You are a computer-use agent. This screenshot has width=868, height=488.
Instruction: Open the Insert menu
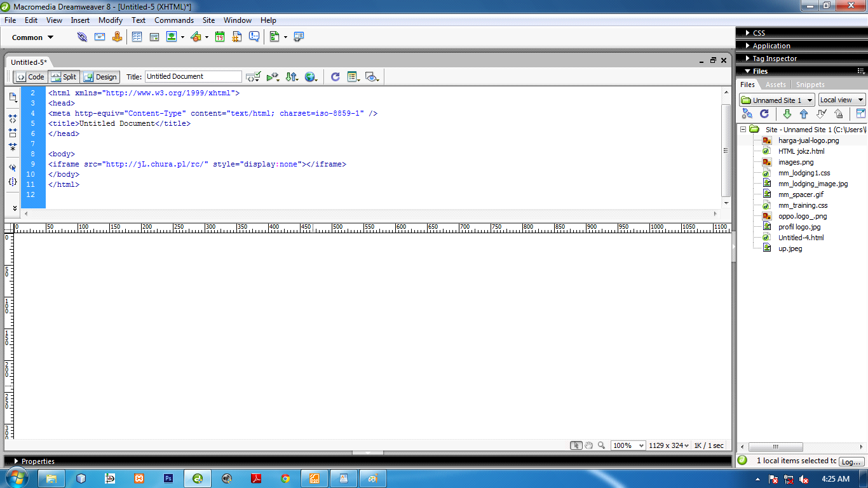point(80,20)
